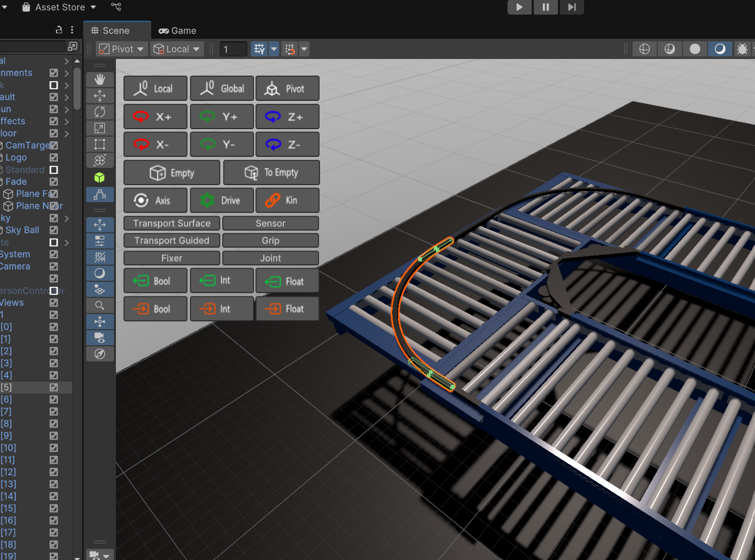Toggle checkbox for the Camera row
The width and height of the screenshot is (755, 560).
(54, 267)
